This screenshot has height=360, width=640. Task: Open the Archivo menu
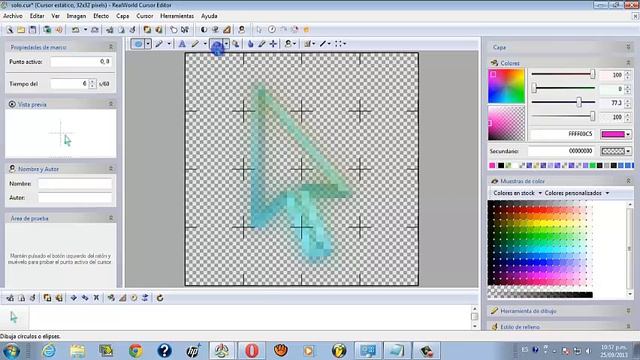pyautogui.click(x=13, y=16)
